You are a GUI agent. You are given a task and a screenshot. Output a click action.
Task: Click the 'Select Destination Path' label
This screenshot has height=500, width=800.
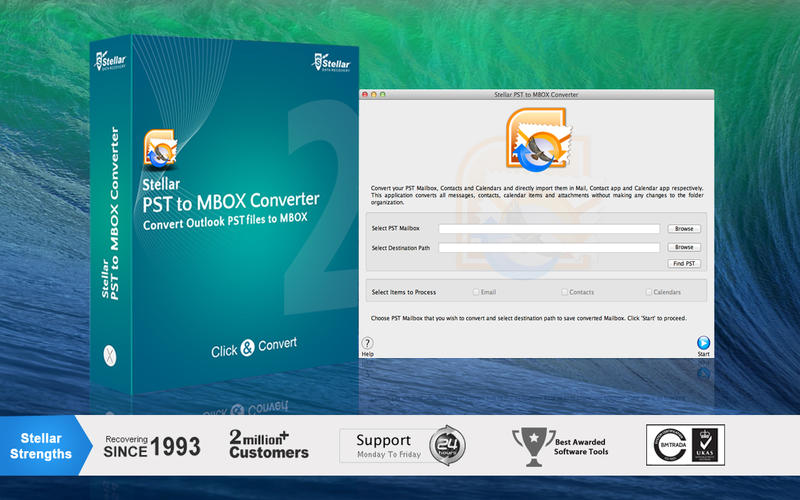(401, 248)
